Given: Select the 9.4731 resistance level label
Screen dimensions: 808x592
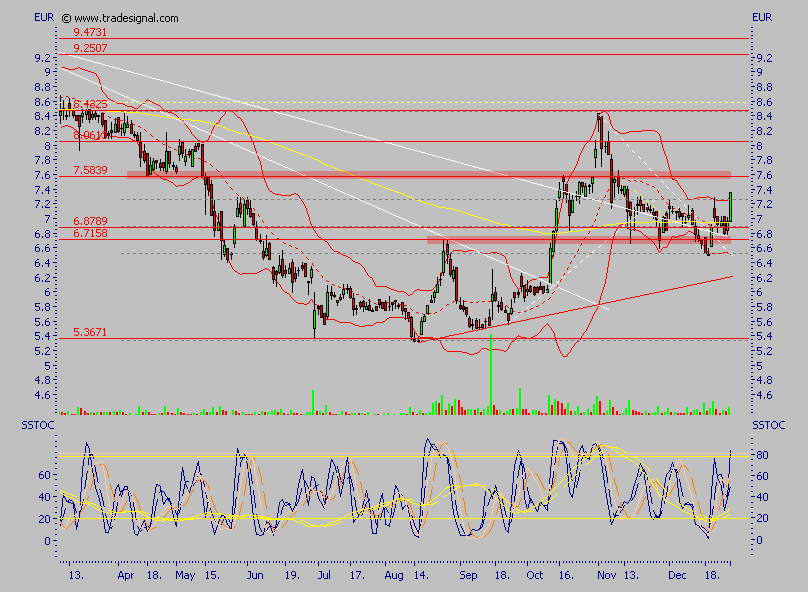Looking at the screenshot, I should point(90,32).
